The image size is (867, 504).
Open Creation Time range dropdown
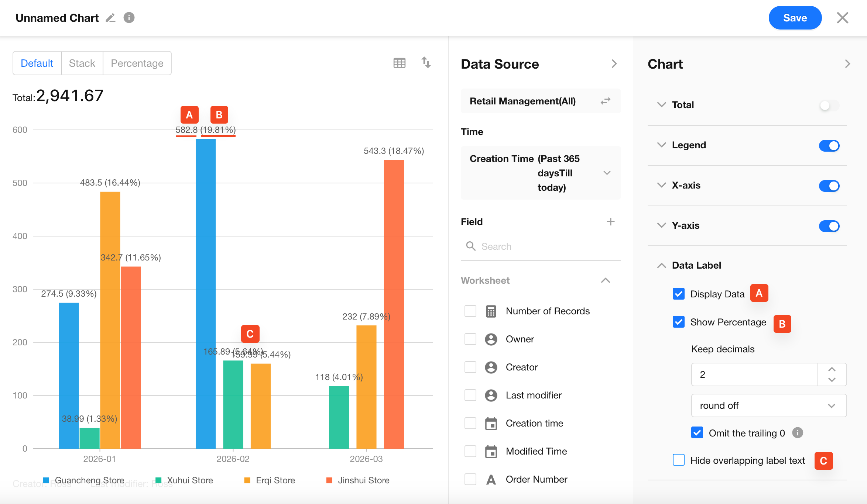click(607, 173)
